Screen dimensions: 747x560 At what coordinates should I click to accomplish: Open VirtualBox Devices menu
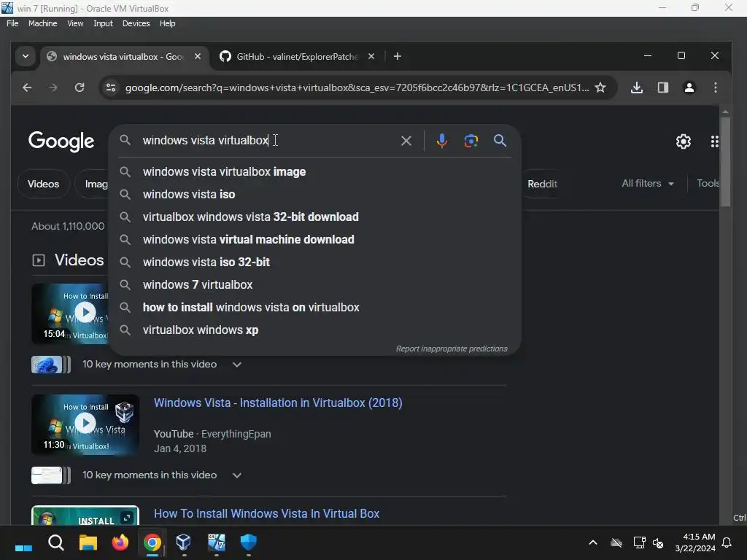point(136,23)
